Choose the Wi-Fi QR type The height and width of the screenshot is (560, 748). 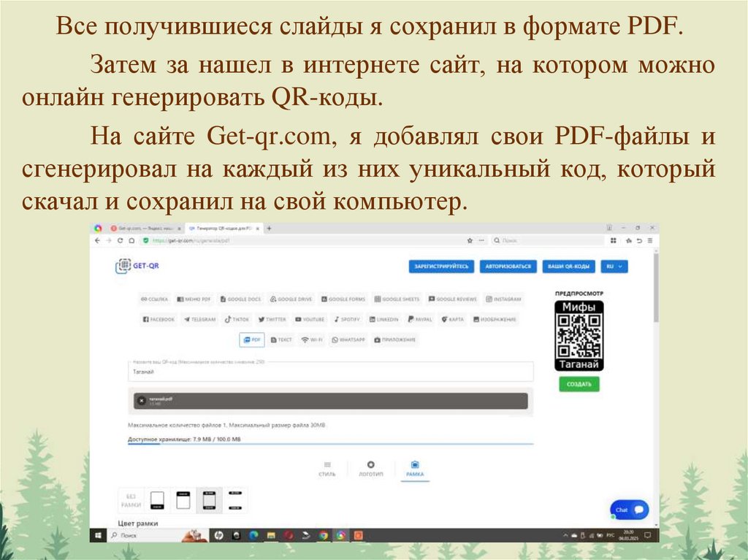pos(311,340)
